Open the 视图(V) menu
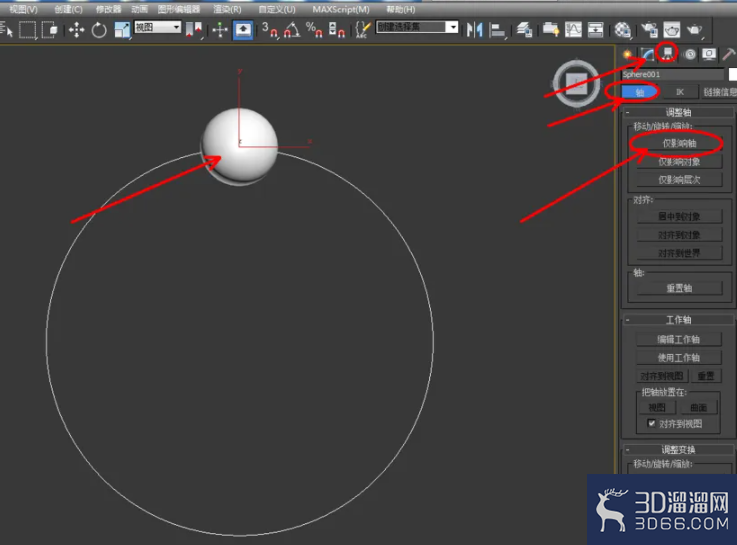 tap(24, 9)
